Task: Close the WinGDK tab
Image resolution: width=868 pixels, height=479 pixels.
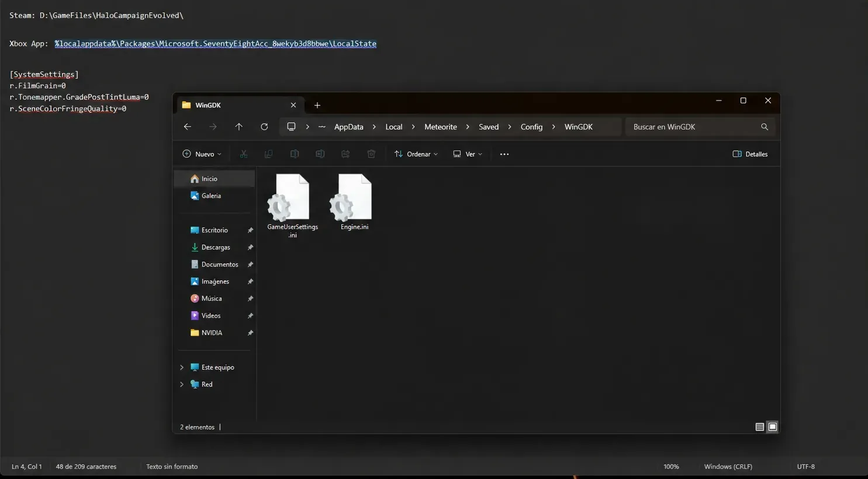Action: click(x=293, y=105)
